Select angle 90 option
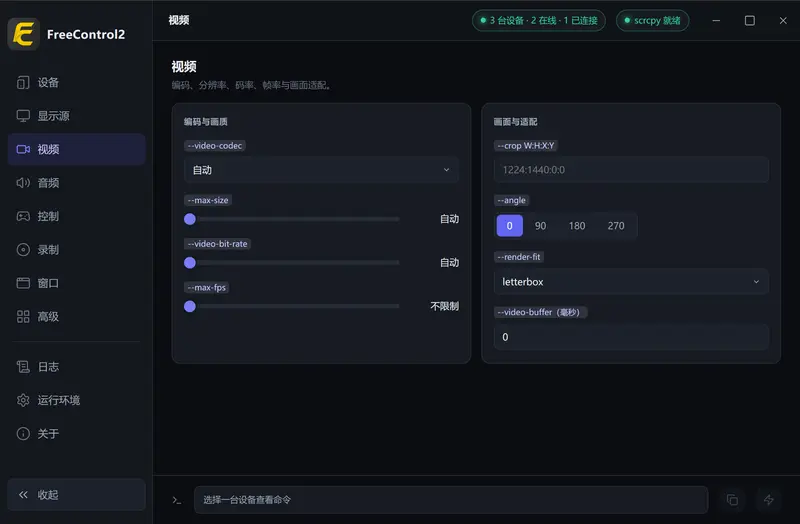 540,226
